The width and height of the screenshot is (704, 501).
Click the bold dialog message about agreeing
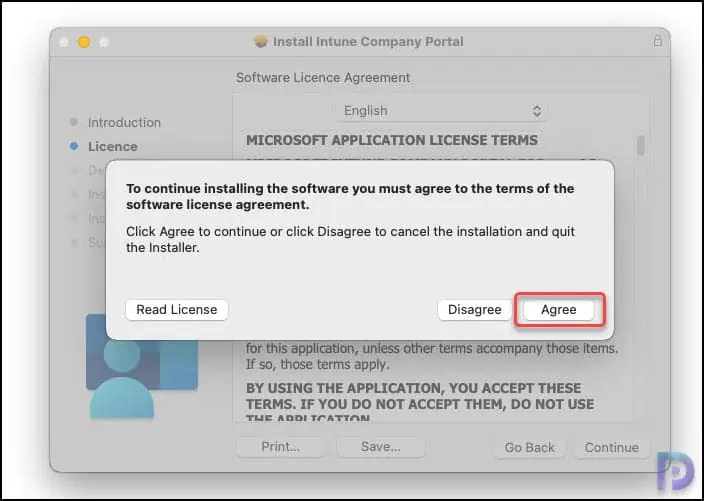[x=350, y=197]
